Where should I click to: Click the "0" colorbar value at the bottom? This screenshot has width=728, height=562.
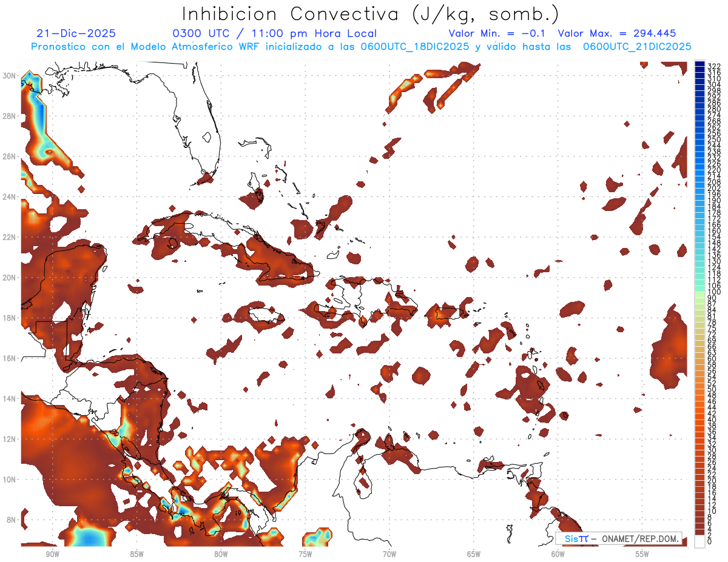coord(710,542)
